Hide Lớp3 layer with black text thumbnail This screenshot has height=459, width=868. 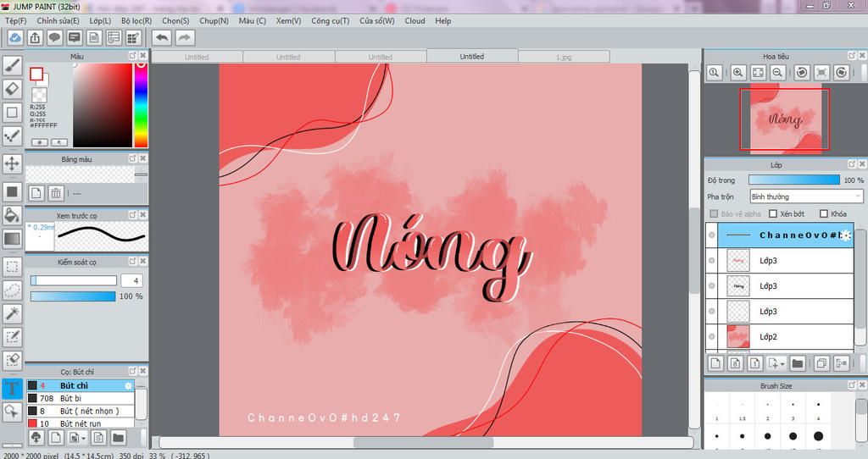712,286
